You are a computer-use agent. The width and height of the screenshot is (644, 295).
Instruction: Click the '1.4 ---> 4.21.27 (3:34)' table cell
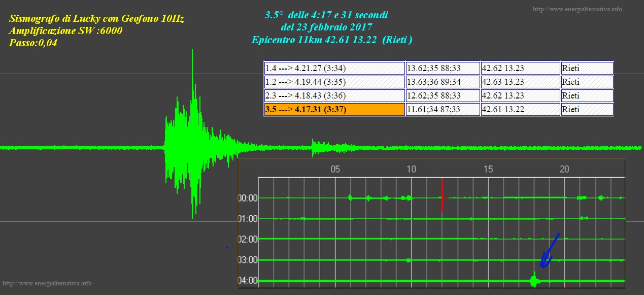click(x=334, y=68)
